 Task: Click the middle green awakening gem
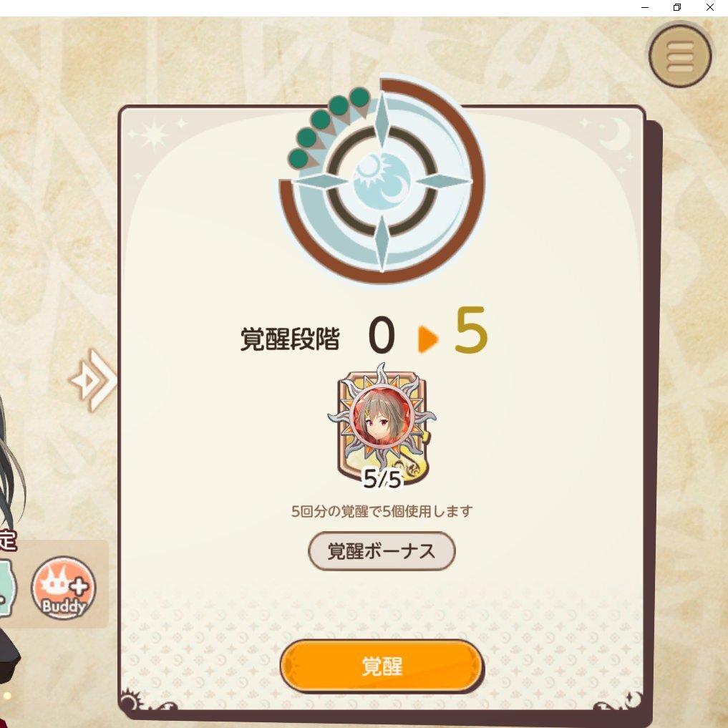click(x=321, y=120)
